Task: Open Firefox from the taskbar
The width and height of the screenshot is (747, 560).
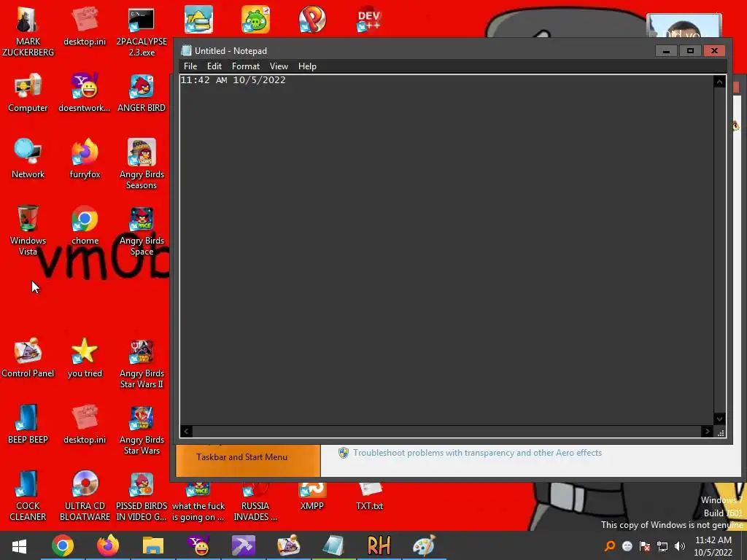Action: (x=108, y=545)
